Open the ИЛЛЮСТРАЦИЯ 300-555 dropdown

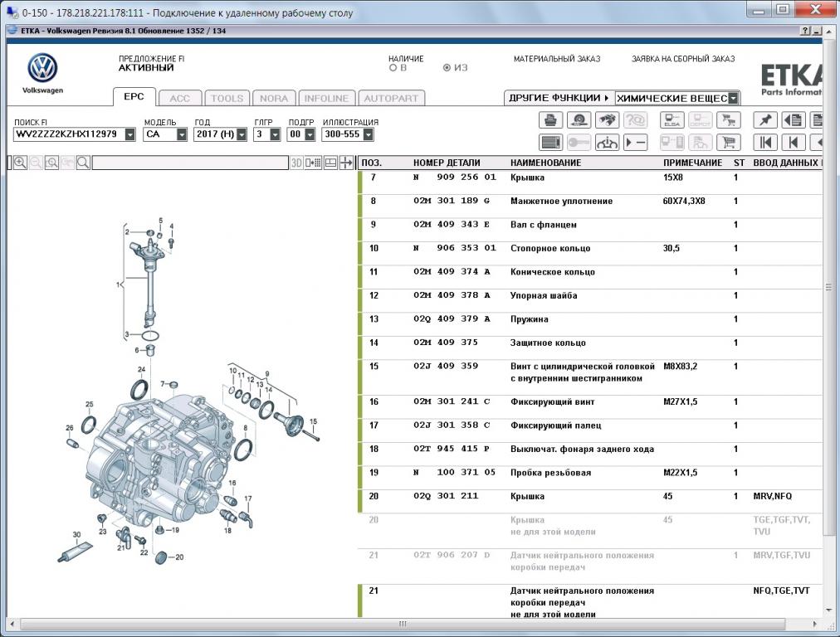tap(368, 134)
